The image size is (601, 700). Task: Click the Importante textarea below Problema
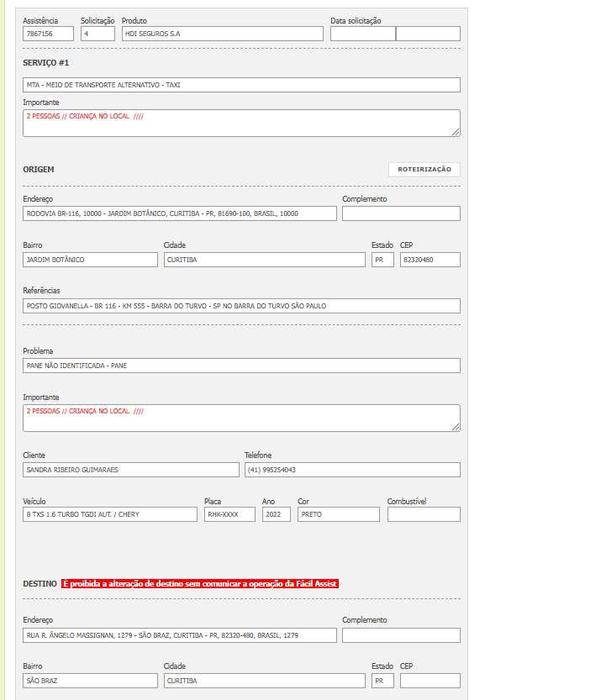click(241, 418)
